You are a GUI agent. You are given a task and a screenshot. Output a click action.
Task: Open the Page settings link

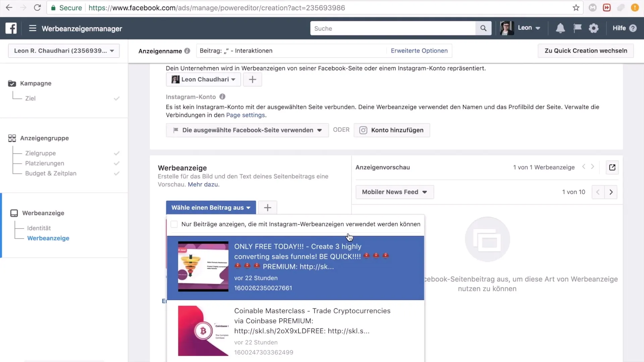click(x=246, y=115)
